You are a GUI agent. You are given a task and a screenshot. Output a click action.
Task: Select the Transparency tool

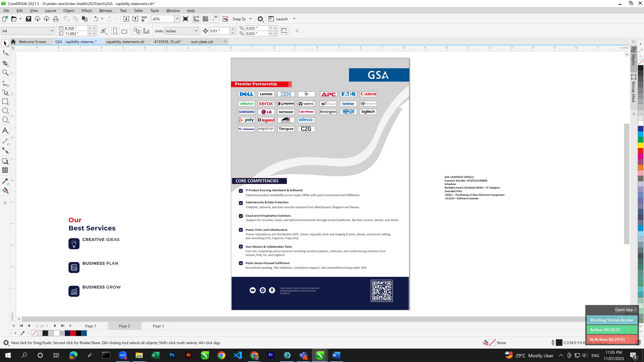[5, 170]
